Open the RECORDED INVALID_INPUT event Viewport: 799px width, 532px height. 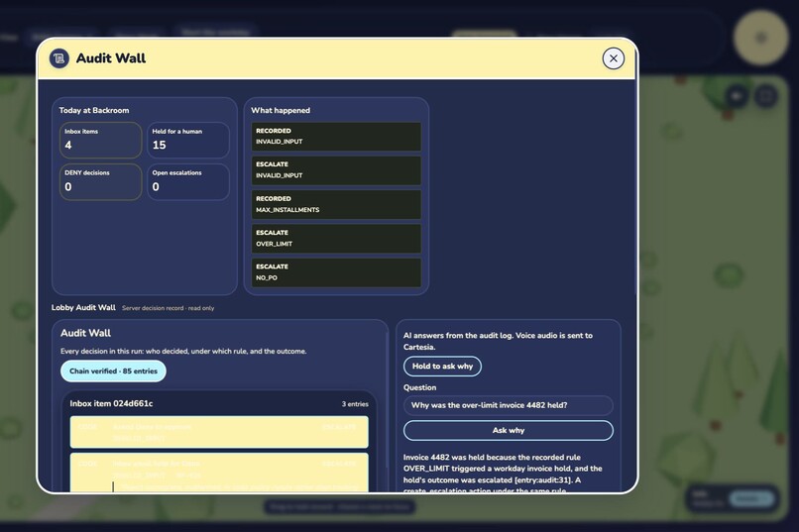click(x=336, y=137)
